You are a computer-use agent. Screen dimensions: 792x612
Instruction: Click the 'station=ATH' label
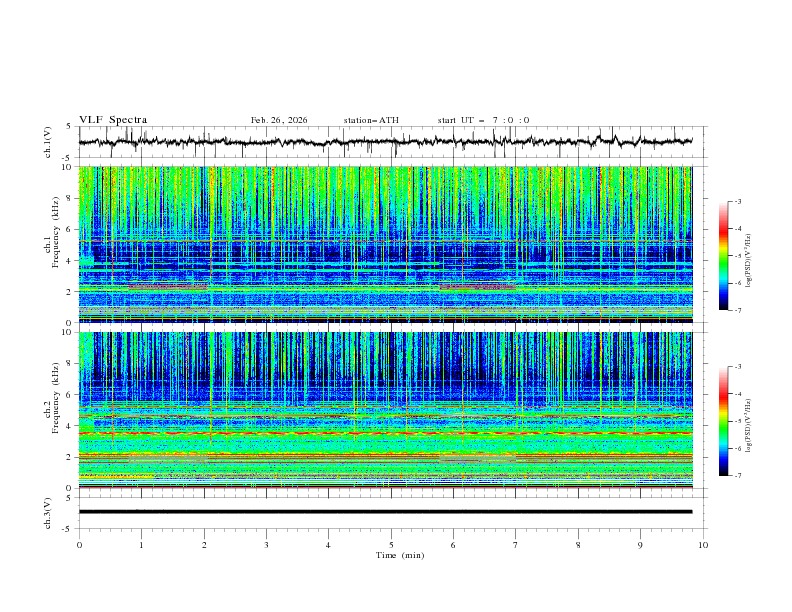371,120
